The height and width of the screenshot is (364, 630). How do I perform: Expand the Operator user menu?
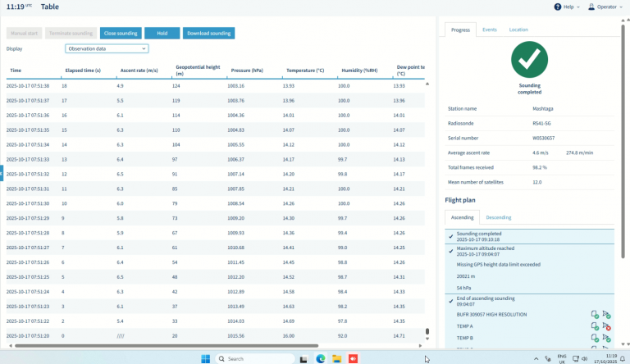[x=606, y=7]
